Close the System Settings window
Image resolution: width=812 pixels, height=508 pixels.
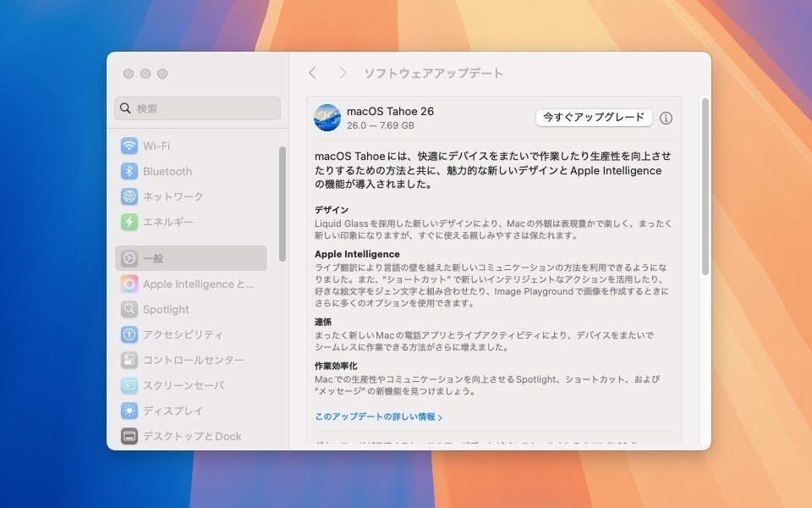129,74
